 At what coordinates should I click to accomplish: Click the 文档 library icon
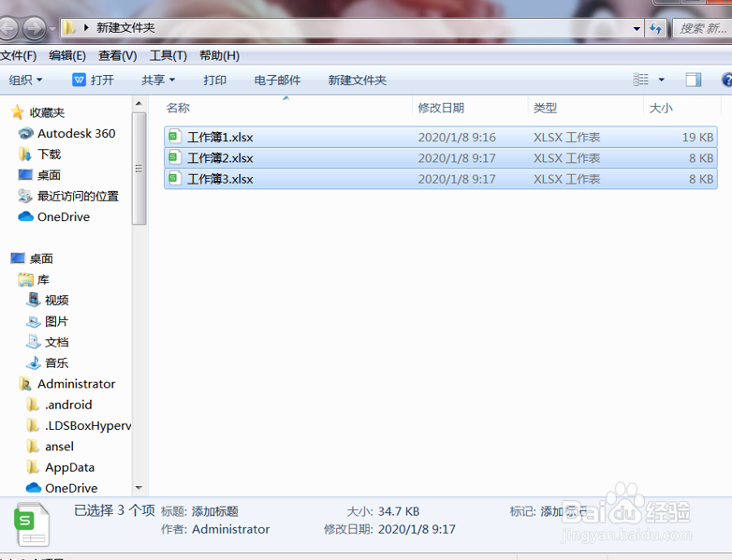pyautogui.click(x=33, y=342)
